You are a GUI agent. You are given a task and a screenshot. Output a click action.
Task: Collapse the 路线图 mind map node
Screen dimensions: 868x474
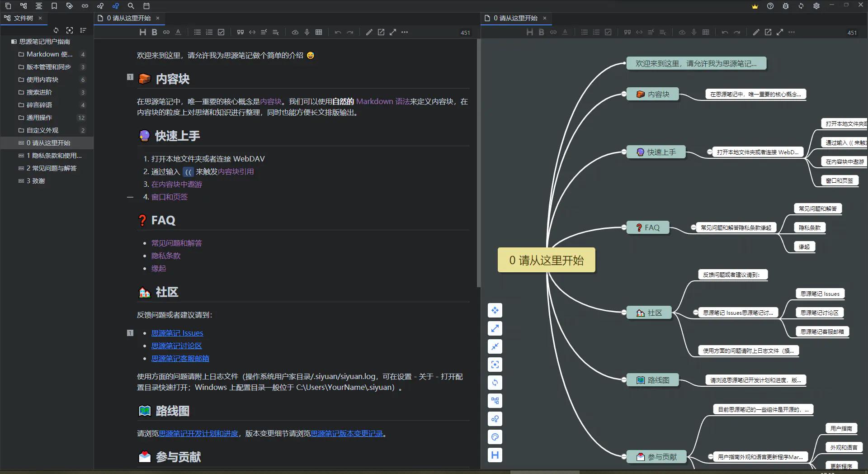pyautogui.click(x=624, y=380)
